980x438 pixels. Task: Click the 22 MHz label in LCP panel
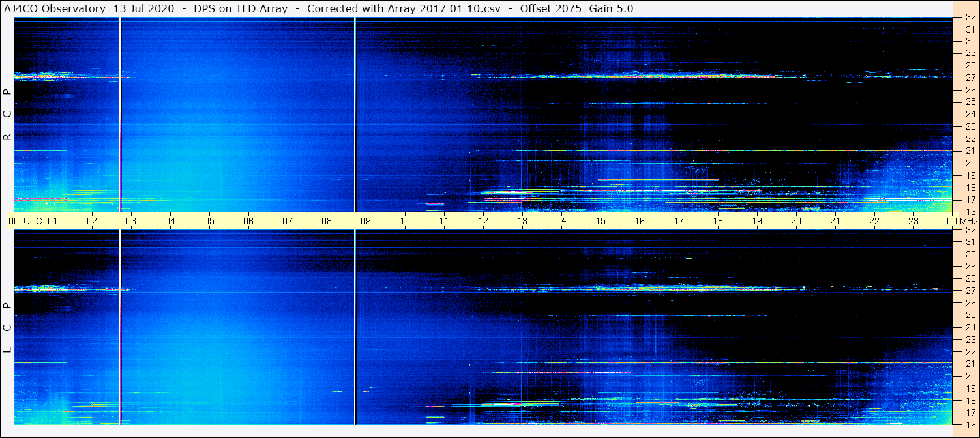pos(970,351)
